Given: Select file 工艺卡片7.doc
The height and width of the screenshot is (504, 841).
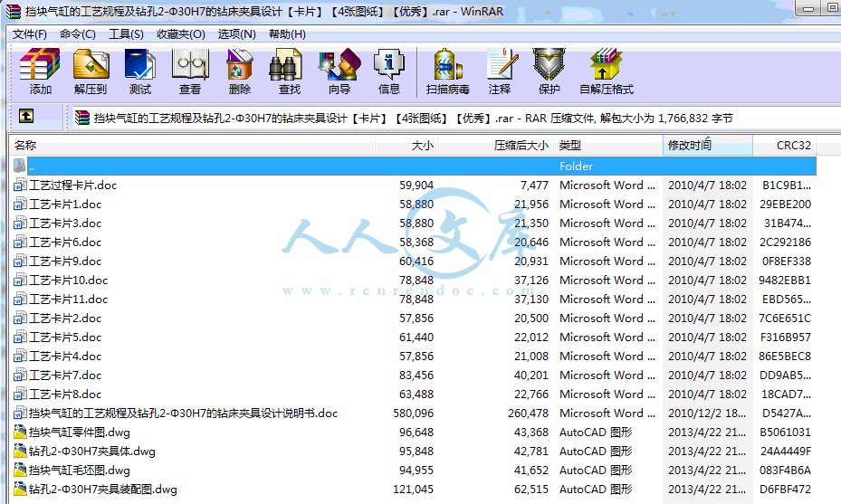Looking at the screenshot, I should point(65,376).
